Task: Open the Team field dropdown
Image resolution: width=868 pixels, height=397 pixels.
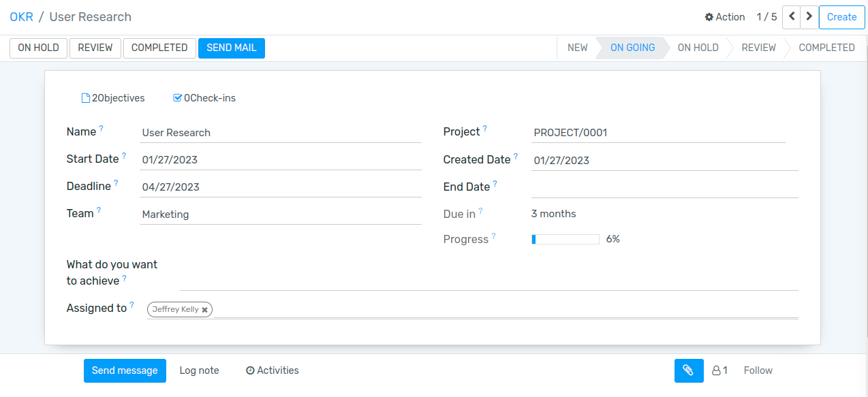Action: pos(280,215)
